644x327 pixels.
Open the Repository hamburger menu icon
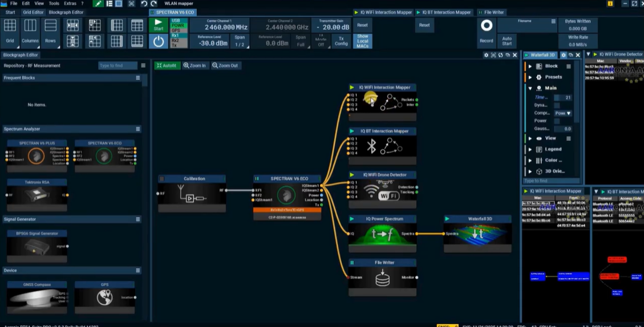pyautogui.click(x=143, y=66)
